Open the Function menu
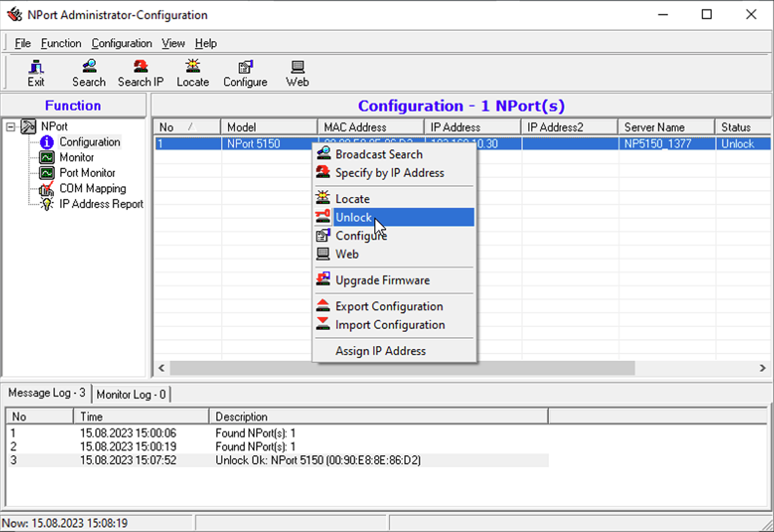774x532 pixels. point(61,43)
